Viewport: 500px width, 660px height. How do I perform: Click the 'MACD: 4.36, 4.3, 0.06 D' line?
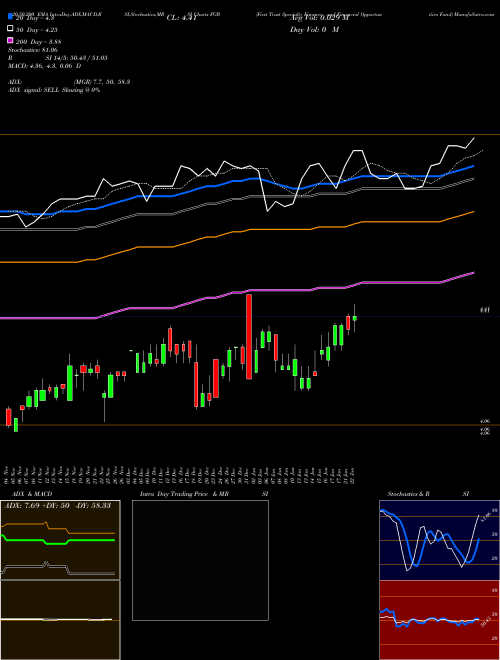pyautogui.click(x=45, y=66)
